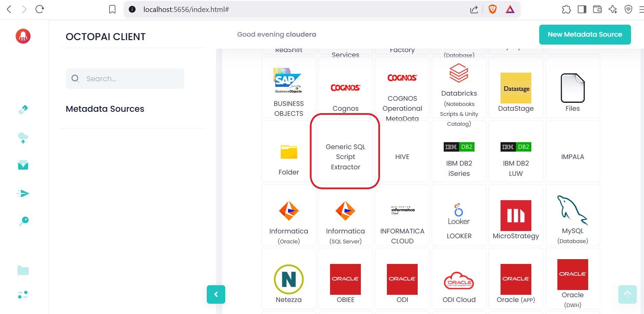
Task: Click the cloud upload sidebar icon
Action: coord(23,138)
